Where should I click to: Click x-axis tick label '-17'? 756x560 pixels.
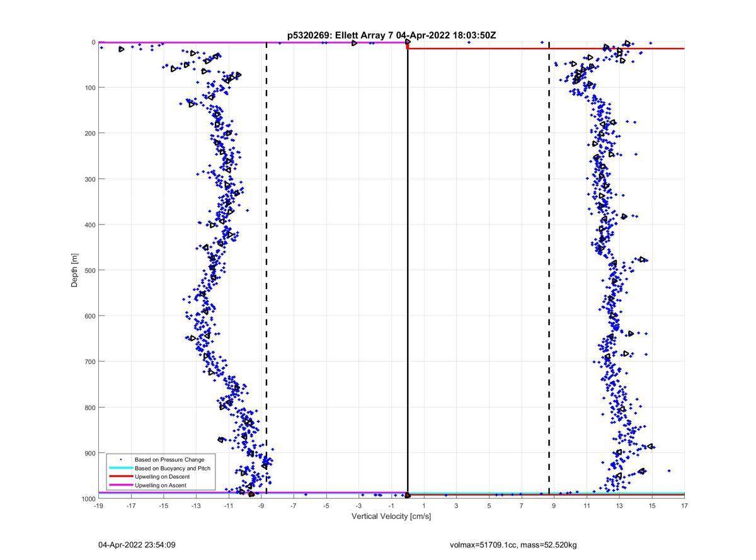131,505
